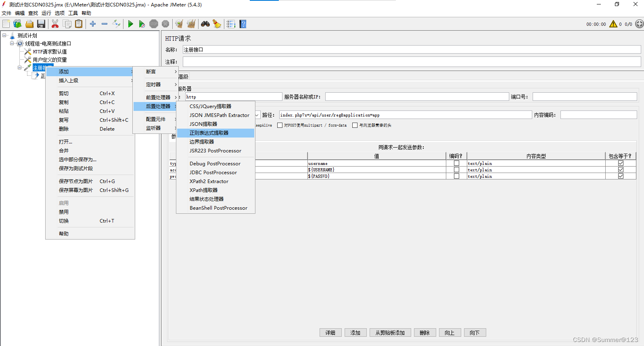This screenshot has height=346, width=644.
Task: Click the thread status icon at top right
Action: click(x=639, y=24)
